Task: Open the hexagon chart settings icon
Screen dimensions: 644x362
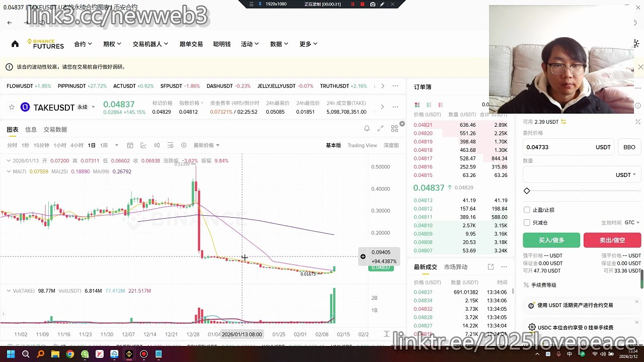Action: [x=184, y=145]
